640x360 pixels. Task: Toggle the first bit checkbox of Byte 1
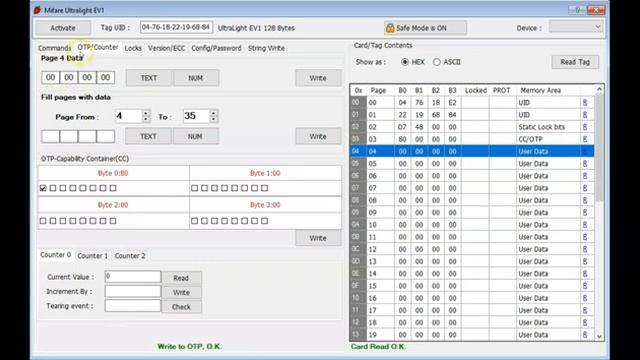[194, 188]
